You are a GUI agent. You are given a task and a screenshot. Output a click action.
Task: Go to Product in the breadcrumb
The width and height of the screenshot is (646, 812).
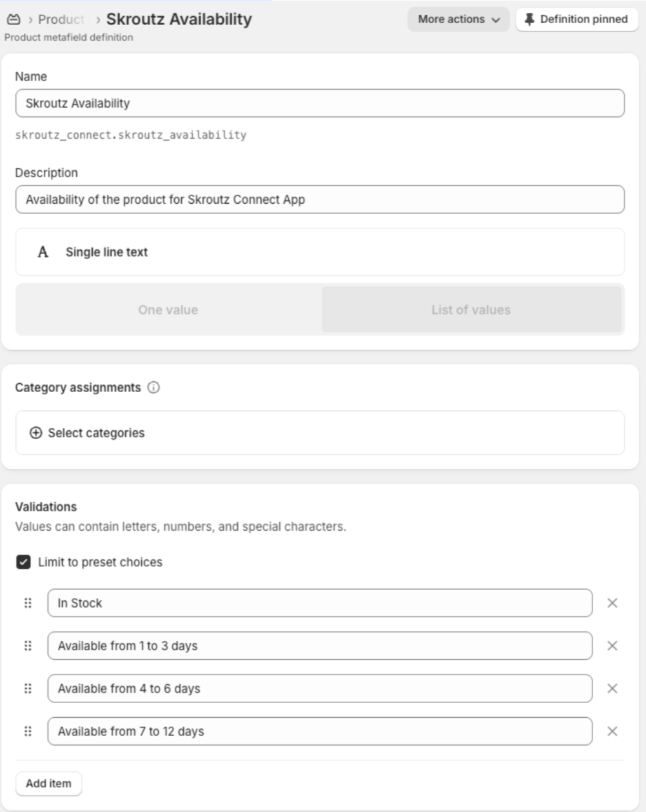(61, 19)
